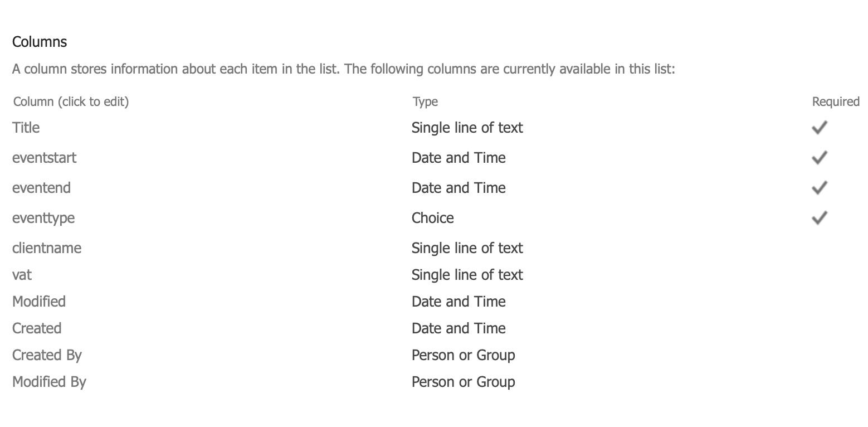Select the Created column link
Image resolution: width=868 pixels, height=427 pixels.
point(37,328)
